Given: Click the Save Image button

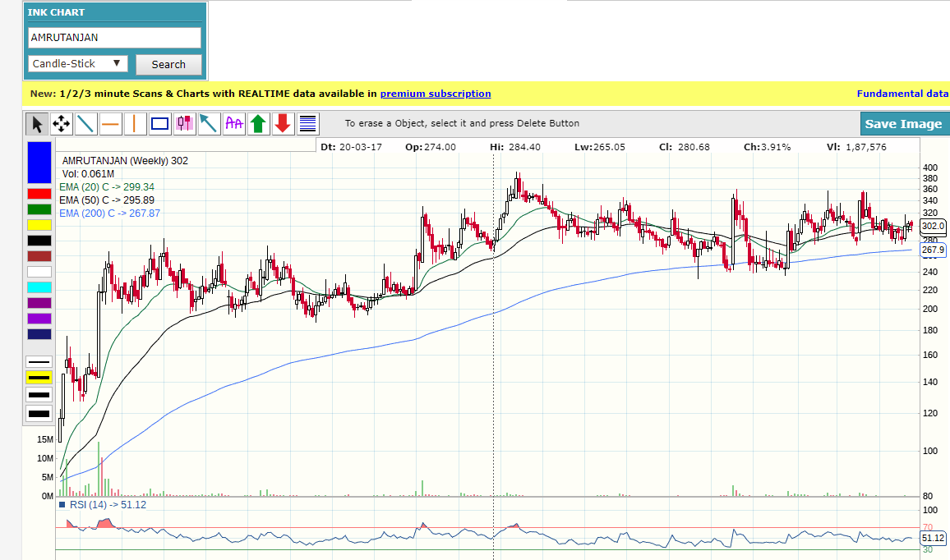Looking at the screenshot, I should pos(903,124).
